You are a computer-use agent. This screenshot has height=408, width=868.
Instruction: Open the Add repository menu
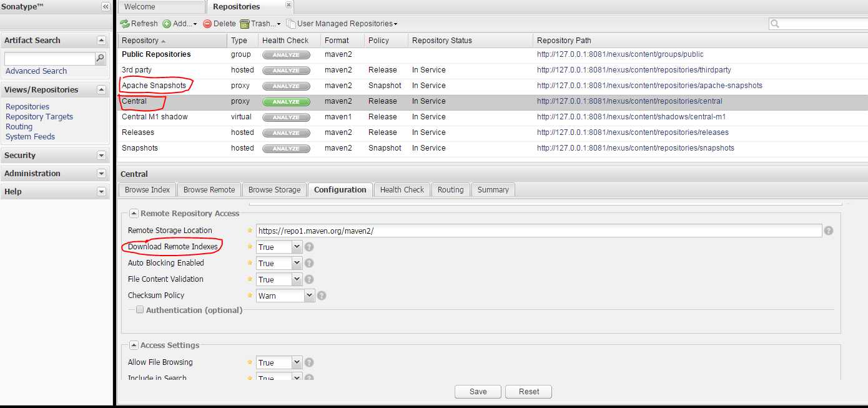pyautogui.click(x=180, y=24)
